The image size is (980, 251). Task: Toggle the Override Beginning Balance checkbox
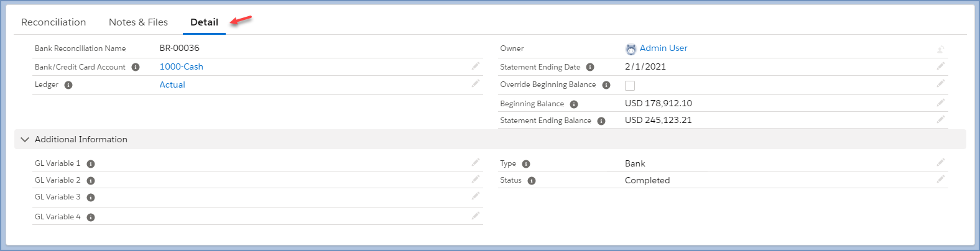coord(630,86)
